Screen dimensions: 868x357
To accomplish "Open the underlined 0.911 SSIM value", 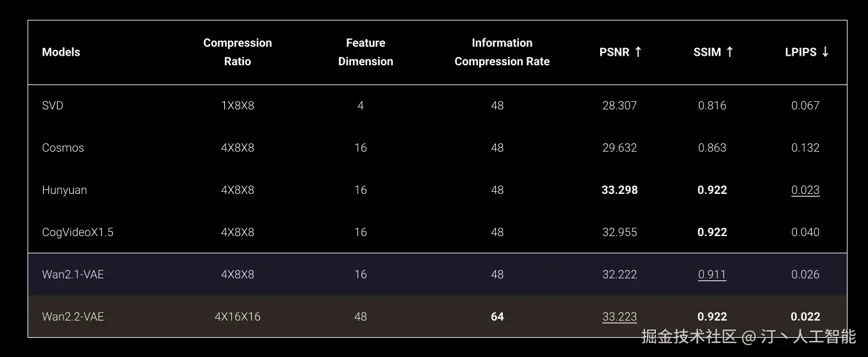I will tap(712, 274).
